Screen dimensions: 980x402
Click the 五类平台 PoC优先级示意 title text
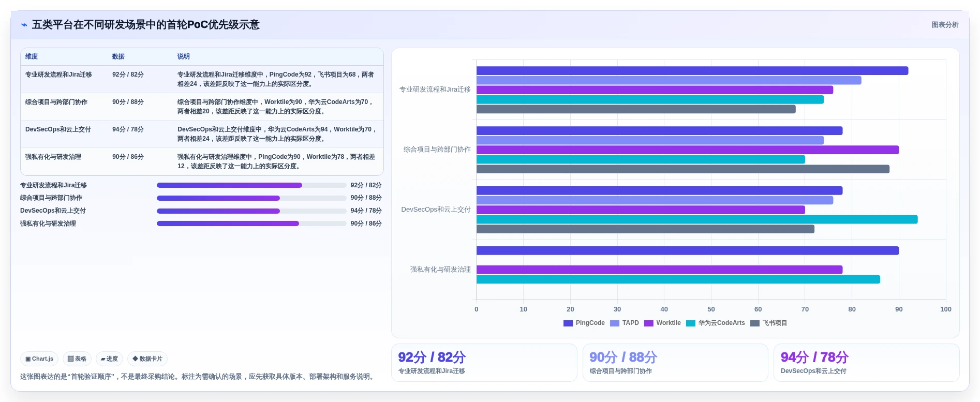[x=145, y=25]
